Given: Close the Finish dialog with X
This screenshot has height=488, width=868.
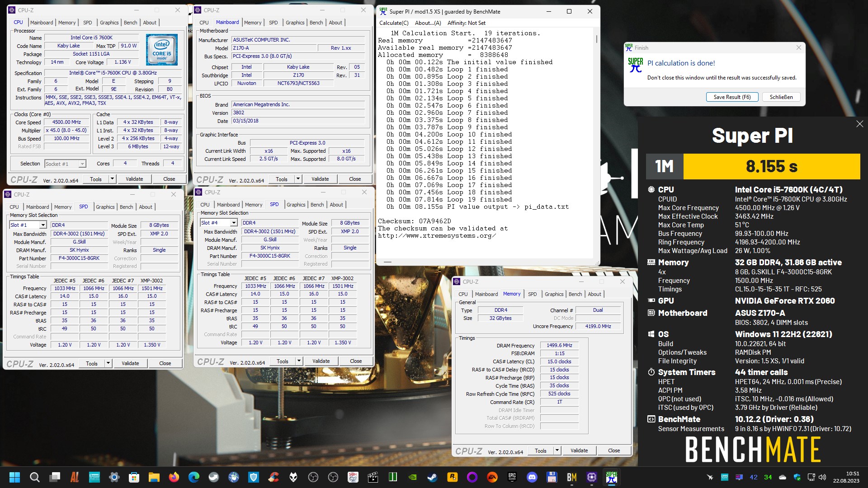Looking at the screenshot, I should (x=798, y=47).
